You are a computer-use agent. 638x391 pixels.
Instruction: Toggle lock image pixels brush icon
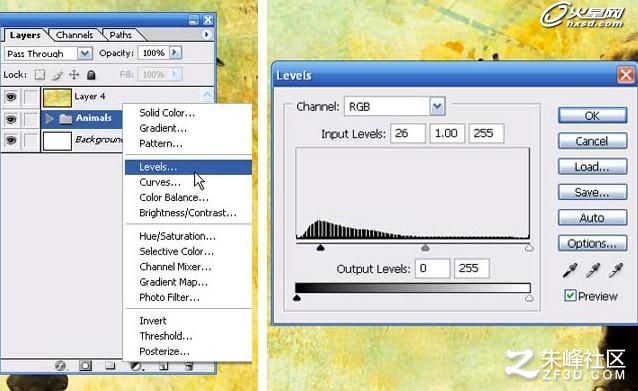click(x=57, y=74)
